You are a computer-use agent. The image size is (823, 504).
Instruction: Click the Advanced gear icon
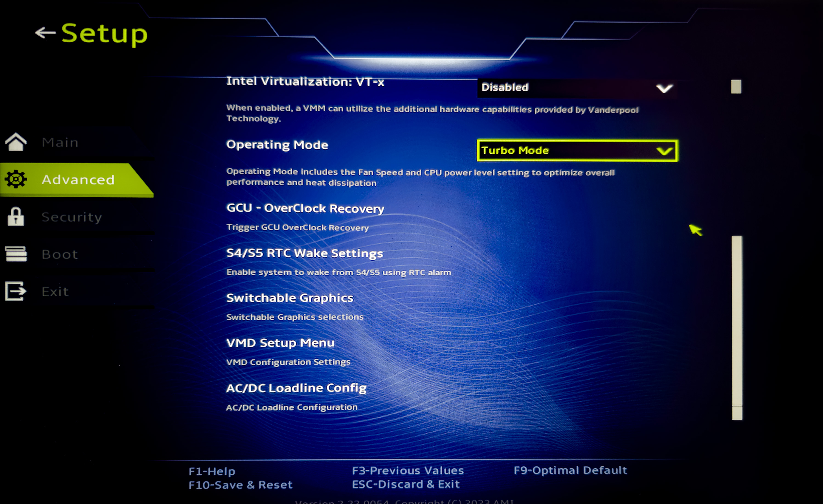click(x=16, y=179)
